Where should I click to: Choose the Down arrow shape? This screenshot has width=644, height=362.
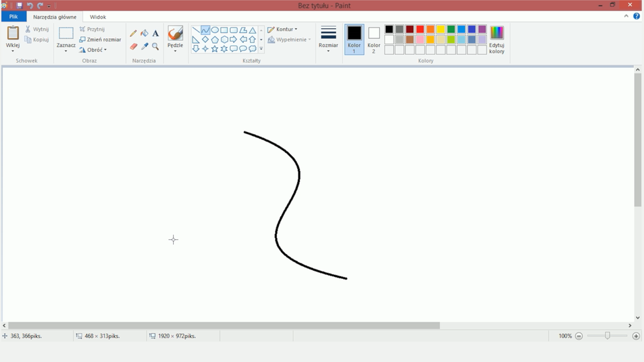(196, 48)
